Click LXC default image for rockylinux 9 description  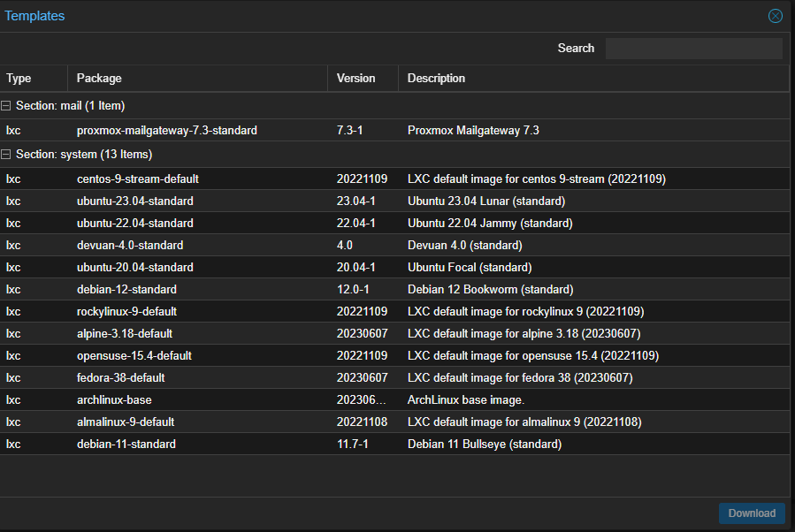tap(526, 312)
